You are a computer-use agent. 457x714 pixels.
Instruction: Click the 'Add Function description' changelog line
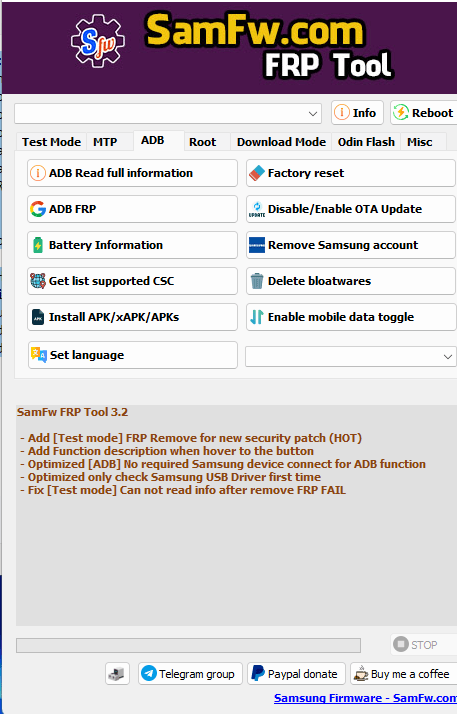[x=167, y=451]
